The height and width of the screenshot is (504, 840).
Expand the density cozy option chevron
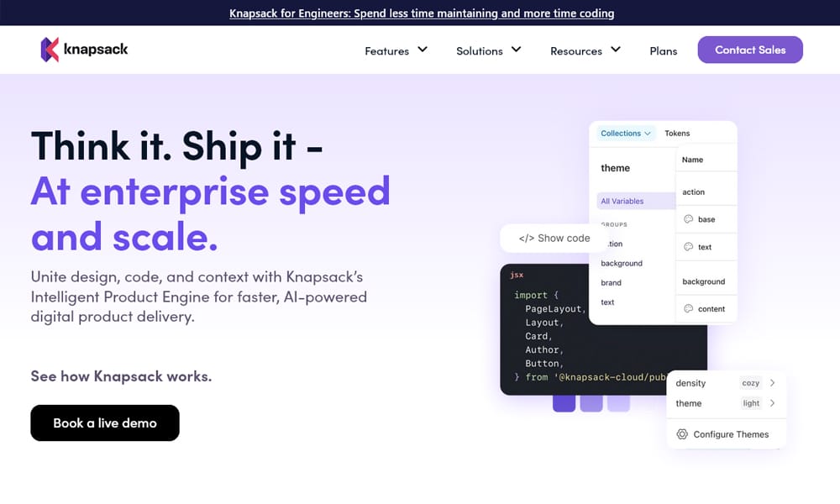tap(771, 383)
